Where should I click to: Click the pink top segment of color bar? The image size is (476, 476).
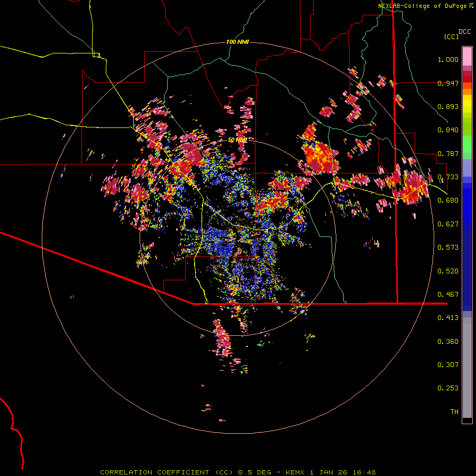[x=467, y=57]
